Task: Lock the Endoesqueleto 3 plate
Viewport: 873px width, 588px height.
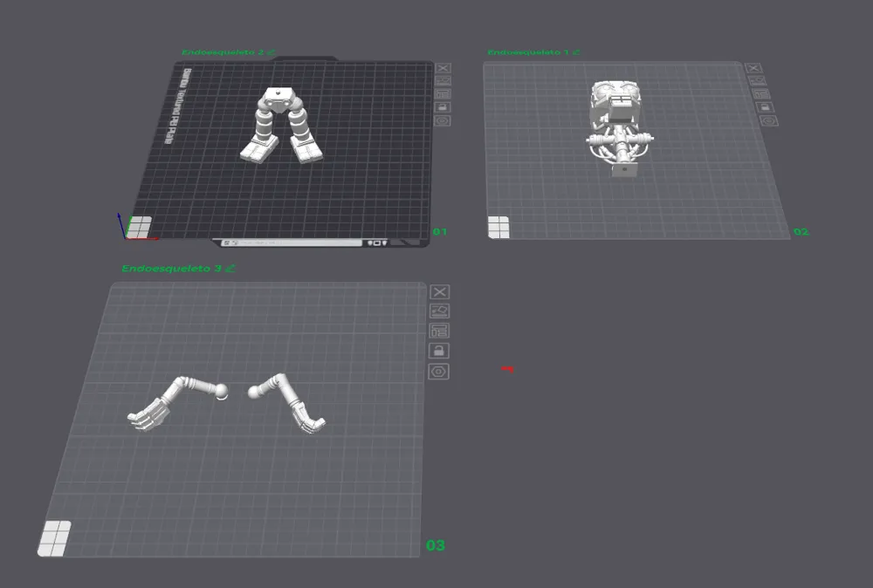Action: [438, 350]
